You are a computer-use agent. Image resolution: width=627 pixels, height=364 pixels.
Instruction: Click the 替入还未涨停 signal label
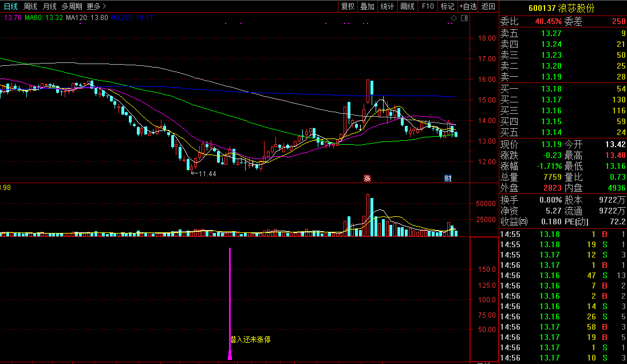(250, 339)
